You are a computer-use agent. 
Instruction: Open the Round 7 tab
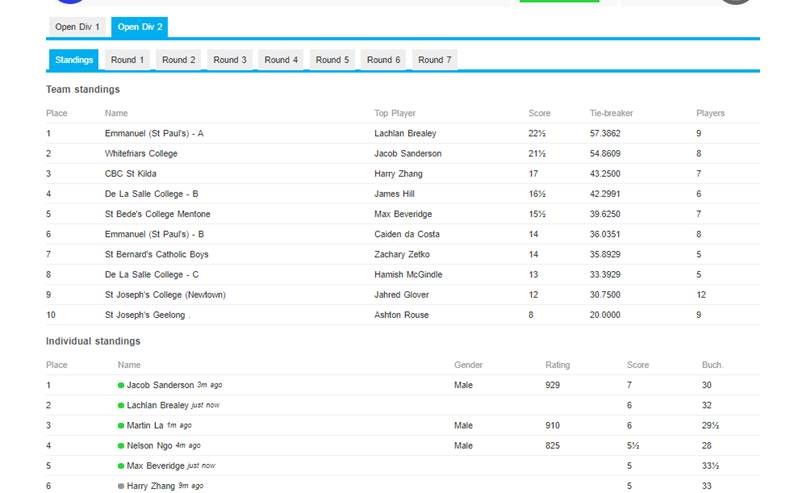(x=435, y=60)
